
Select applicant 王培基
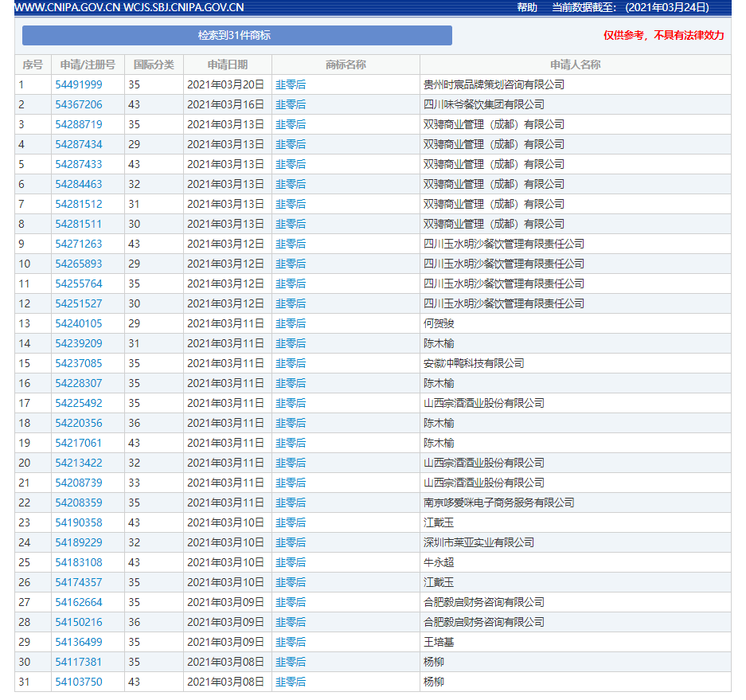click(439, 643)
